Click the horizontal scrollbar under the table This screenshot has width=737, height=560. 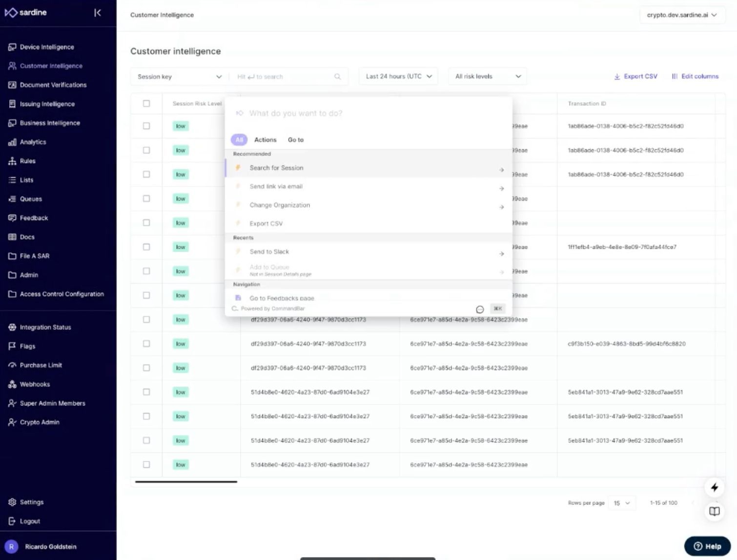pyautogui.click(x=186, y=482)
